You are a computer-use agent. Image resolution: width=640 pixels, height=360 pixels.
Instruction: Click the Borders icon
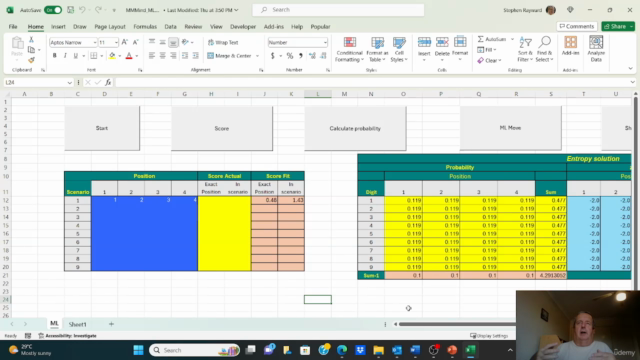93,56
